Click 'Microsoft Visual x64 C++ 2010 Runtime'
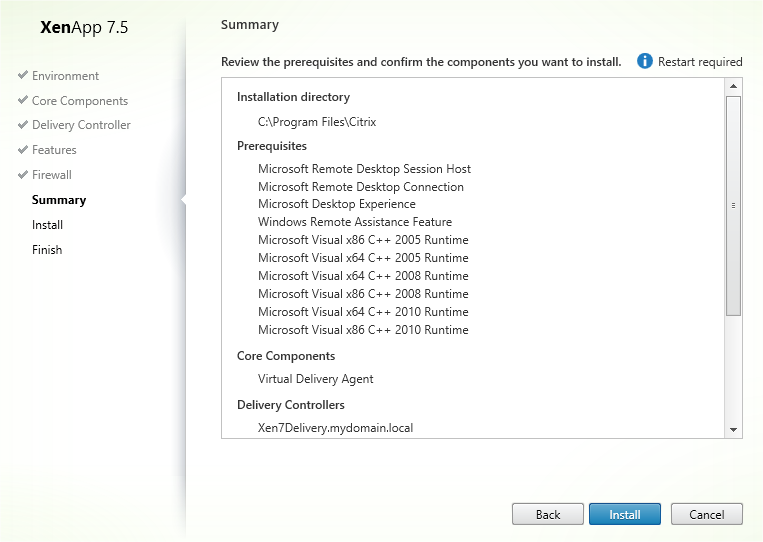The width and height of the screenshot is (763, 542). [363, 312]
